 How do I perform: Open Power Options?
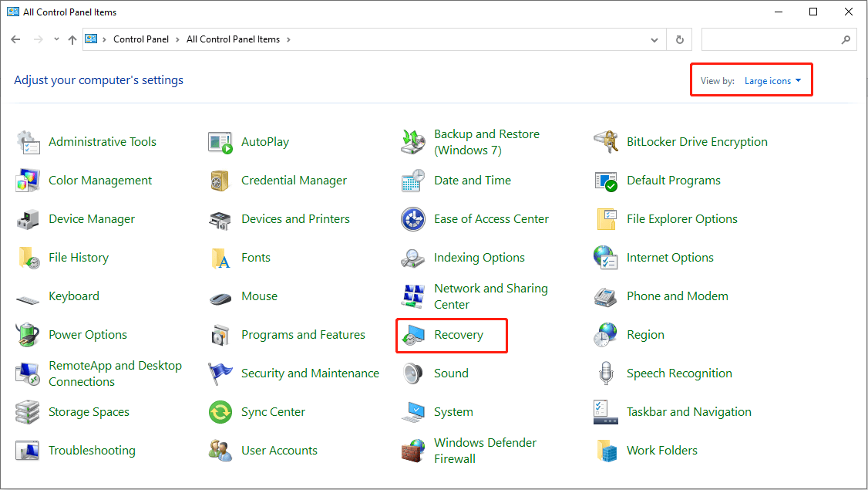click(x=88, y=335)
